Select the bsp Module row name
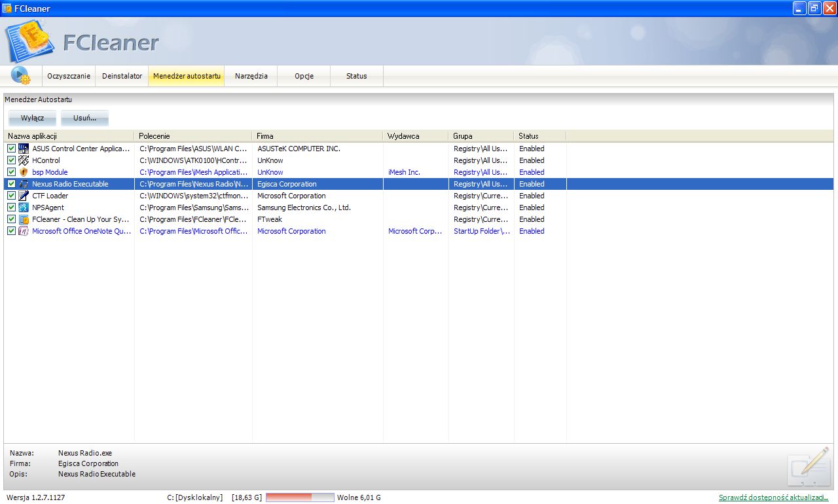The height and width of the screenshot is (504, 838). [50, 172]
